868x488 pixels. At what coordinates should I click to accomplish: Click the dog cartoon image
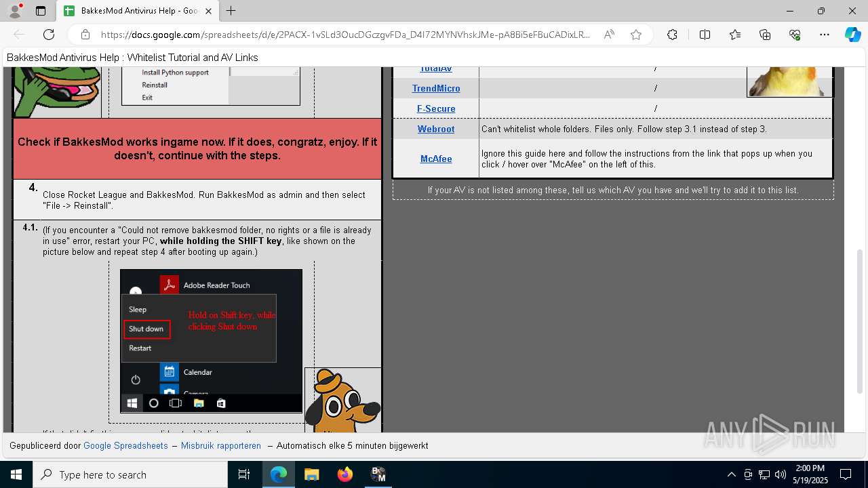342,400
